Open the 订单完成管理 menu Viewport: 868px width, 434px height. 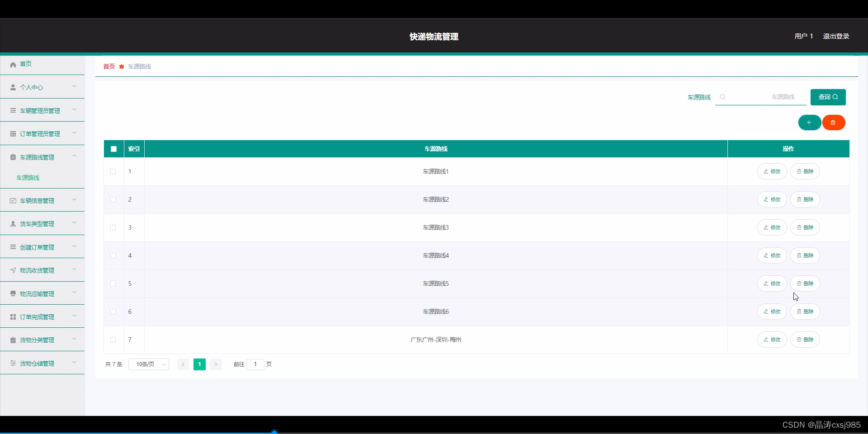(42, 316)
